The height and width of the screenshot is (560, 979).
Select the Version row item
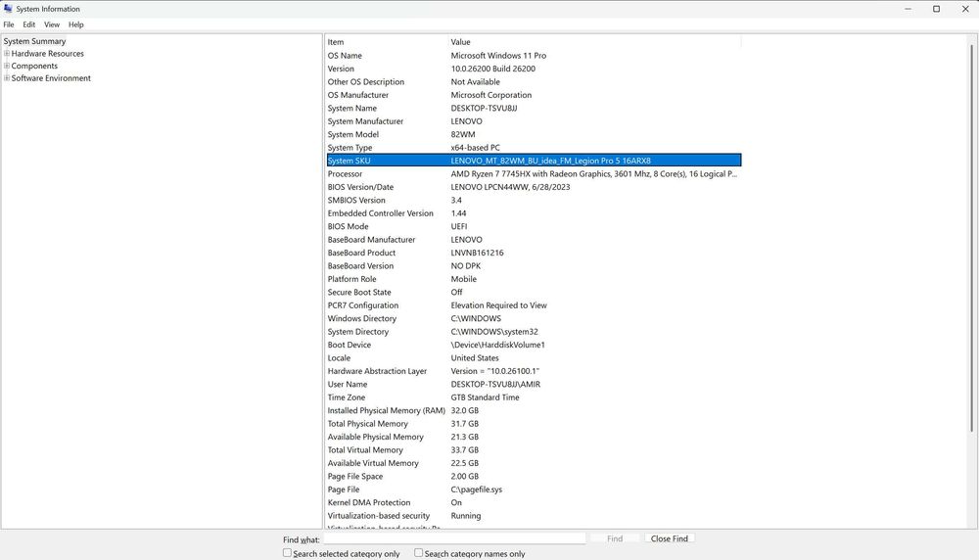point(534,69)
